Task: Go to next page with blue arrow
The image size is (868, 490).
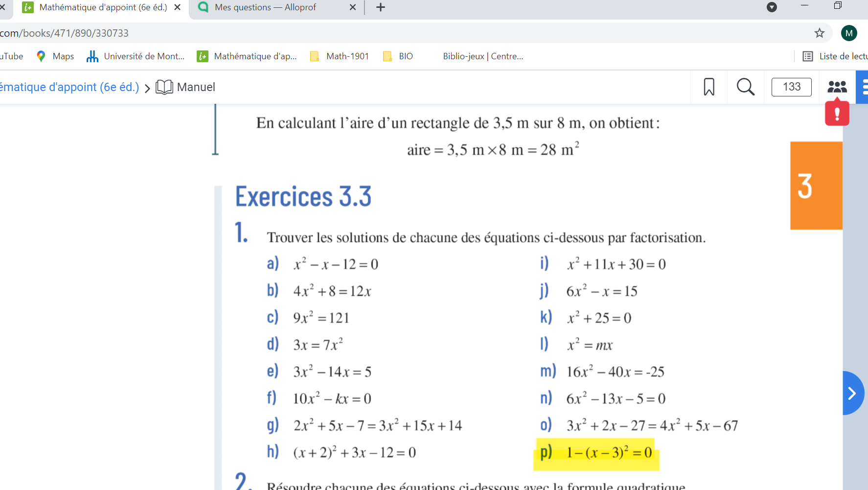Action: 852,393
